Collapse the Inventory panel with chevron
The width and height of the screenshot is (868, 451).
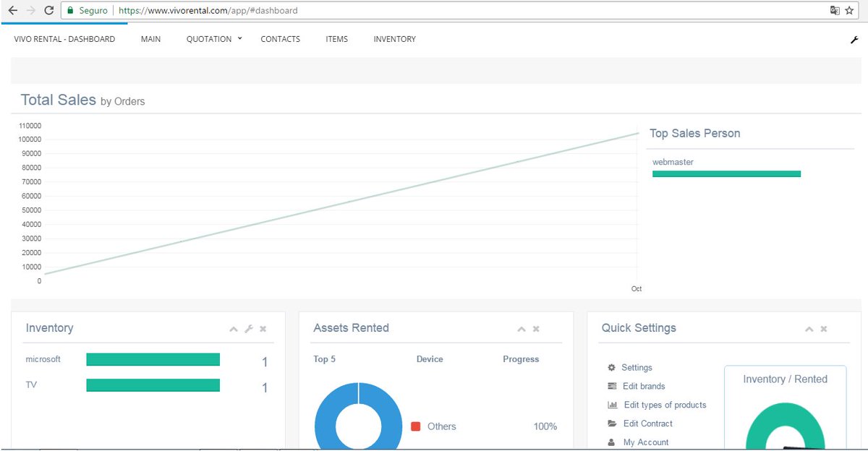coord(234,329)
